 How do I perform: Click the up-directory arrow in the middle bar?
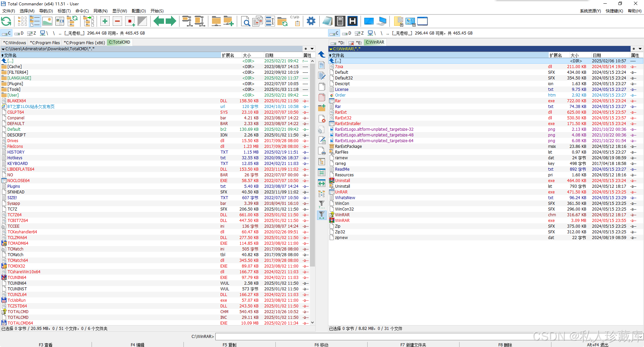[x=322, y=54]
